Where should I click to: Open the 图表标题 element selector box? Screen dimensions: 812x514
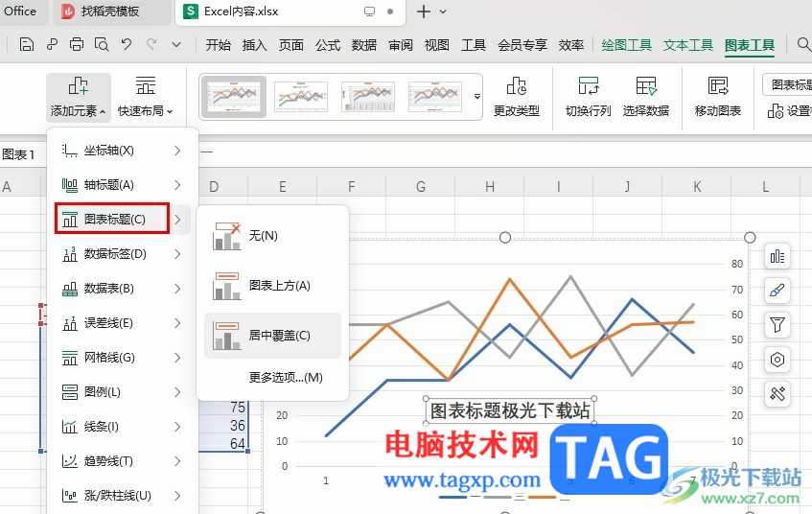[788, 84]
